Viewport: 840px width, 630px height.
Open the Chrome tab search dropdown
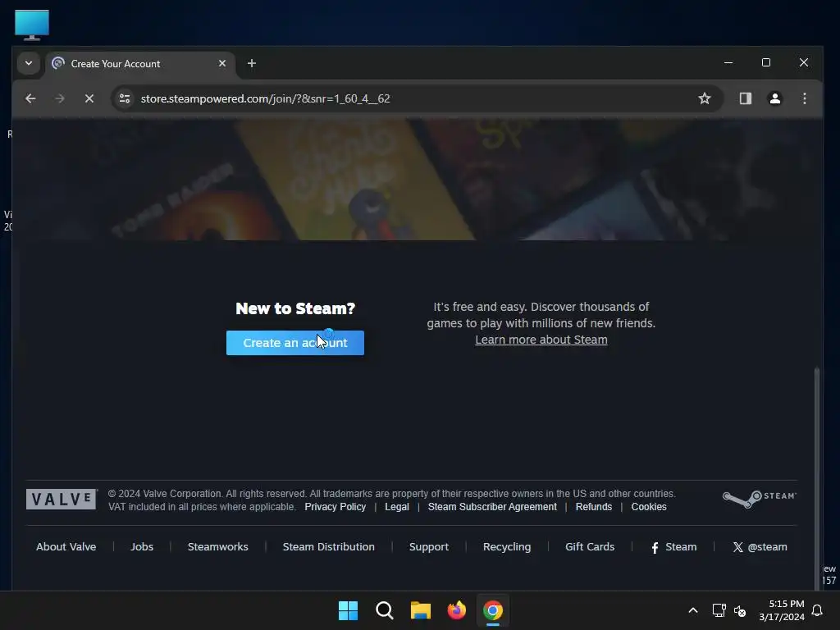(x=29, y=63)
